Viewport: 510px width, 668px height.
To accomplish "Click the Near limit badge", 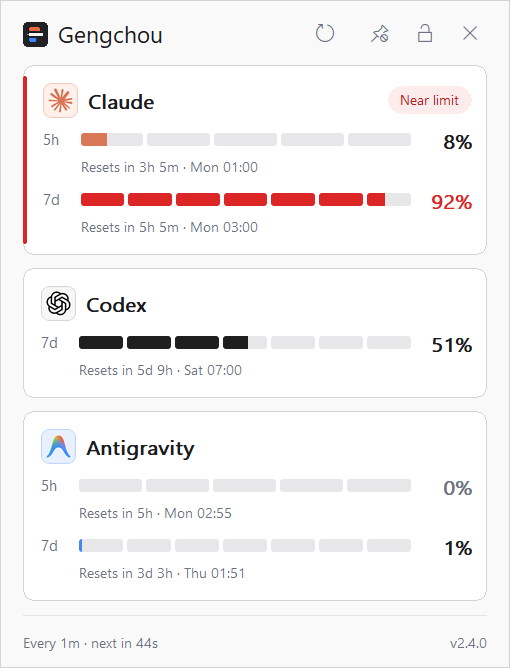I will 429,101.
